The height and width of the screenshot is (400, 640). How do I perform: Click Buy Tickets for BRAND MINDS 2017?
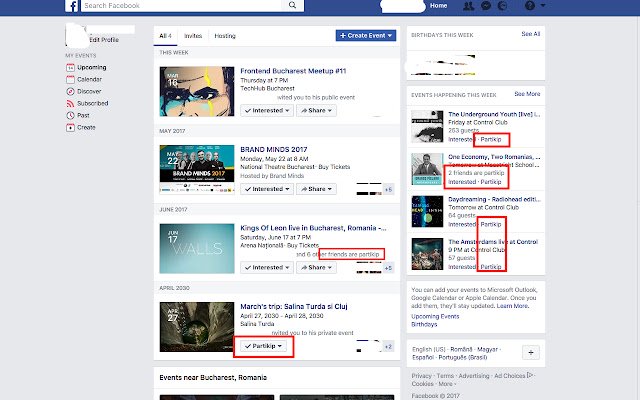(334, 167)
